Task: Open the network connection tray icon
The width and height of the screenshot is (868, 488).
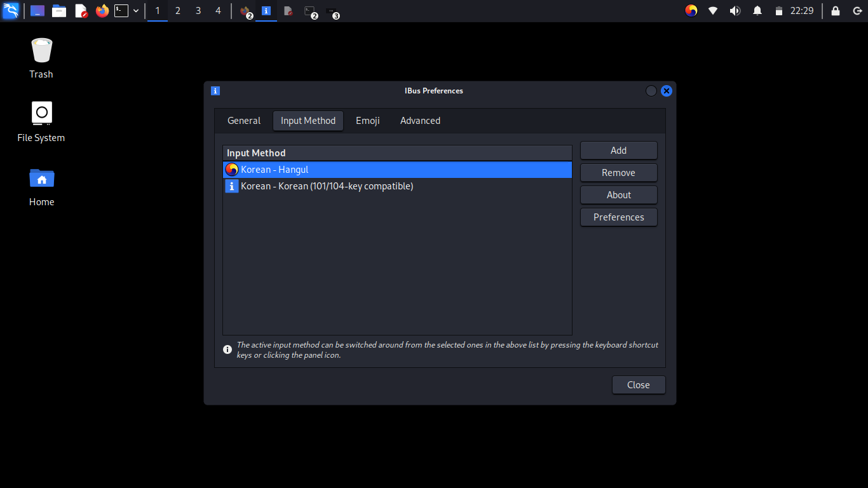Action: [x=713, y=11]
